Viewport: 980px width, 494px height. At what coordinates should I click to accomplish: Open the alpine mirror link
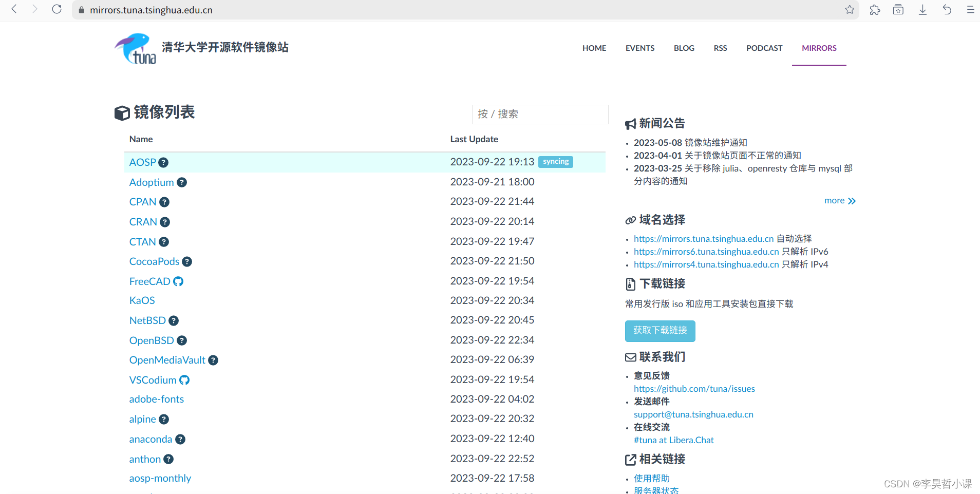point(142,419)
